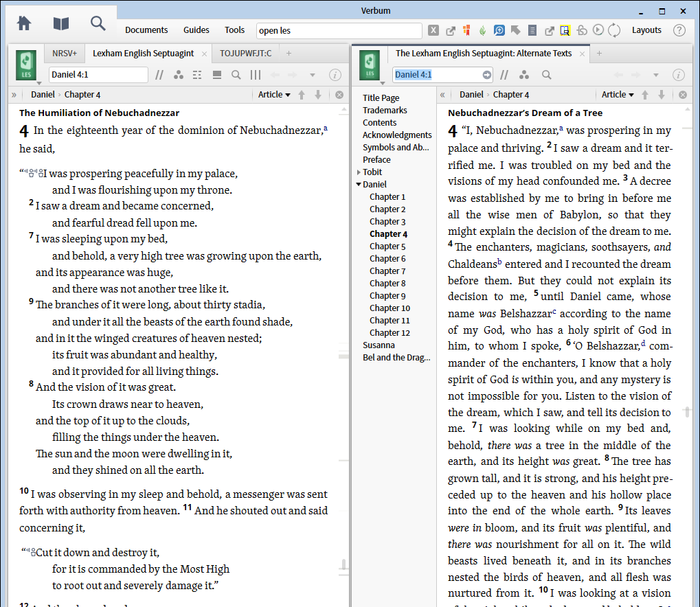Open the Documents menu
Screen dimensions: 700x607
[x=146, y=30]
